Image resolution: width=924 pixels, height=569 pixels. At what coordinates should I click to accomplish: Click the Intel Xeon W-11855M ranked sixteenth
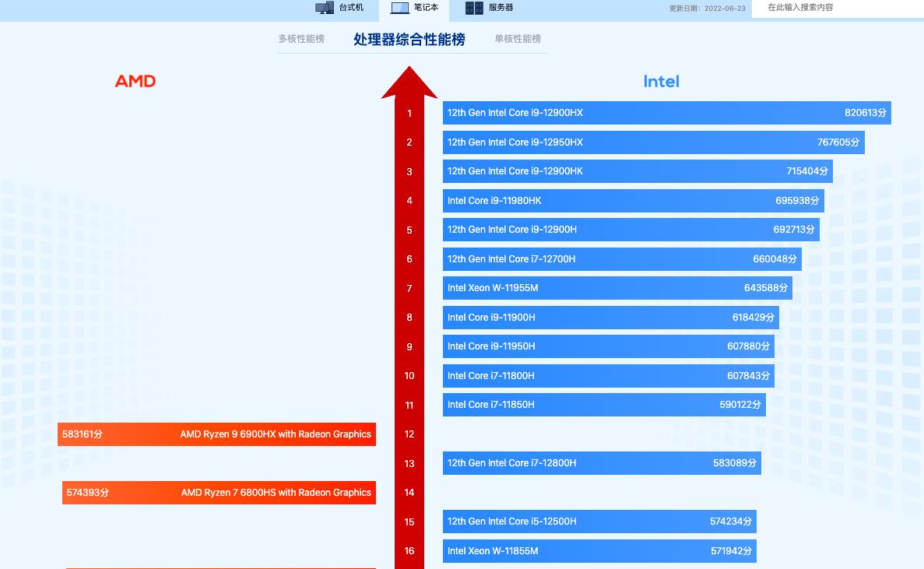[598, 550]
